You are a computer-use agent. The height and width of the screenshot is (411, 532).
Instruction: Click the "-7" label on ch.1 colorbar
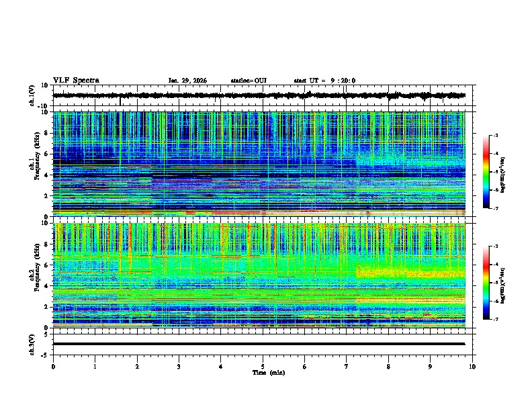pyautogui.click(x=496, y=208)
